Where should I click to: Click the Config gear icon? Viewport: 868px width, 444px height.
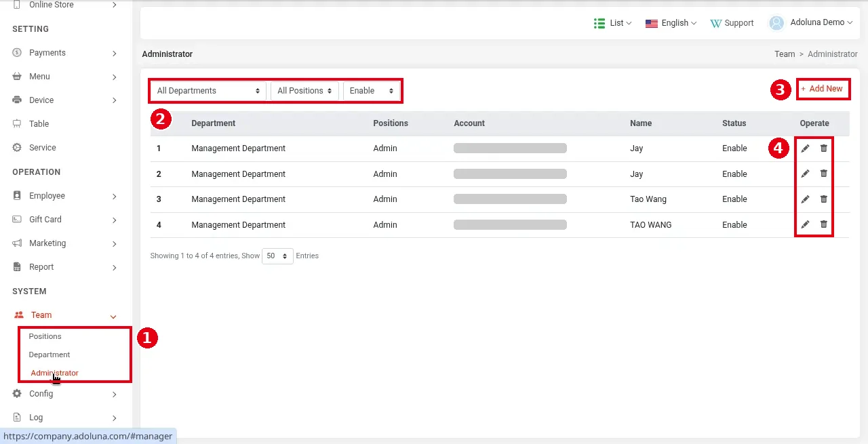pos(17,394)
